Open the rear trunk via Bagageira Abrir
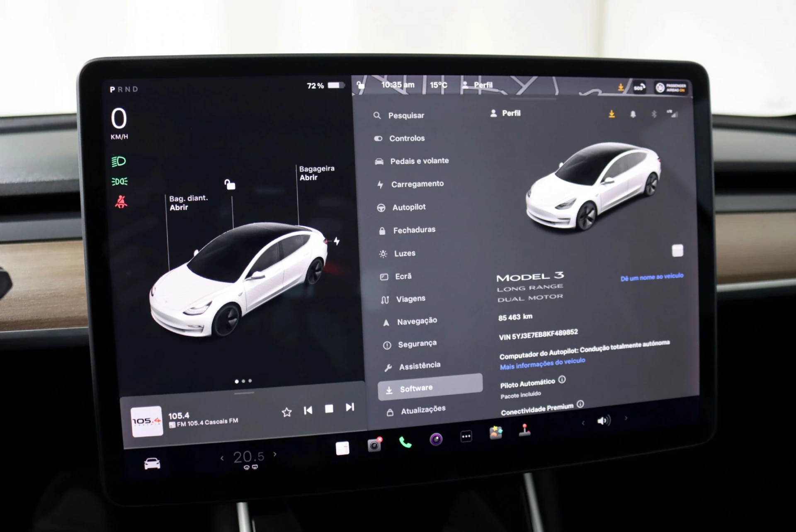This screenshot has width=796, height=532. tap(317, 173)
